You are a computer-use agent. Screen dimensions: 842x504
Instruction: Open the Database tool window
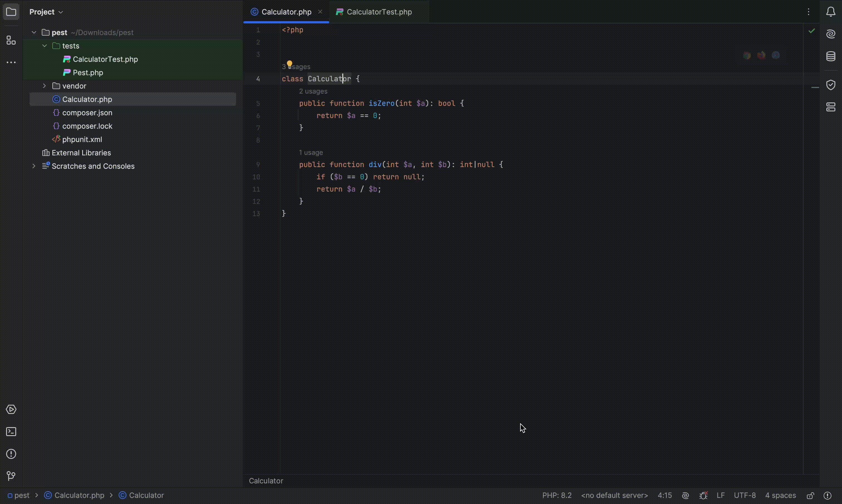[831, 56]
